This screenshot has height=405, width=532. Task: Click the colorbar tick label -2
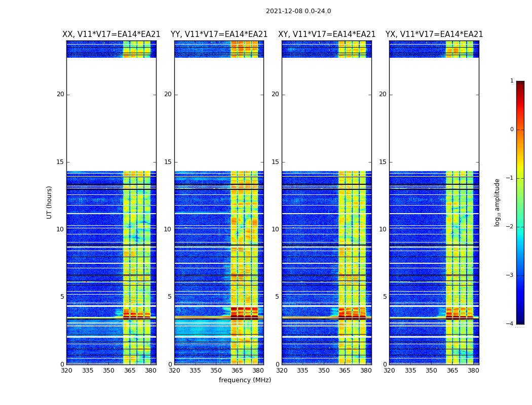click(510, 227)
